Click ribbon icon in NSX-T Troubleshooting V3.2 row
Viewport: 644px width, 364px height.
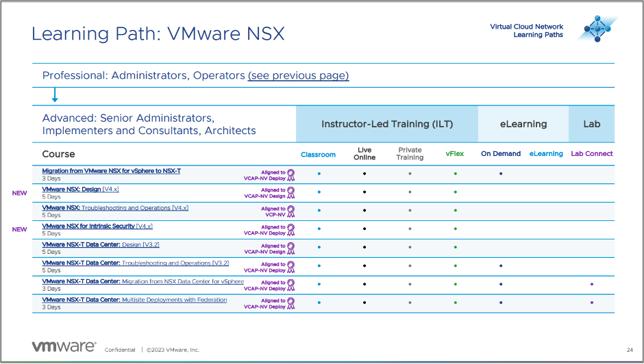point(290,267)
